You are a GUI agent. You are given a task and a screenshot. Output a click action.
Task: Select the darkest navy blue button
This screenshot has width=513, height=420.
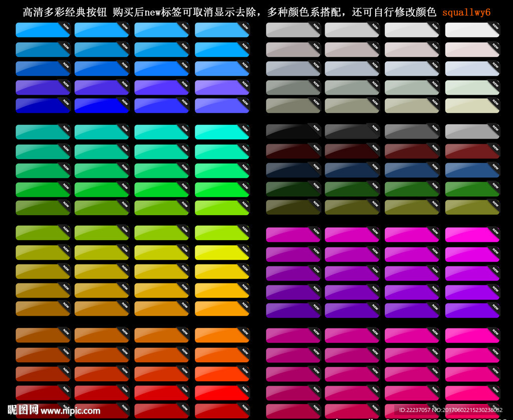tap(293, 170)
